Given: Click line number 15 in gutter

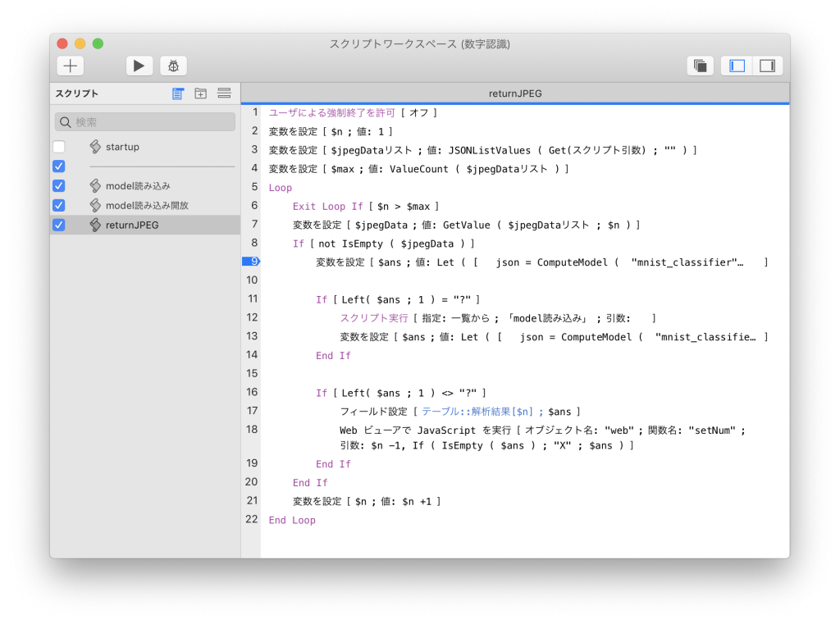Looking at the screenshot, I should click(252, 373).
